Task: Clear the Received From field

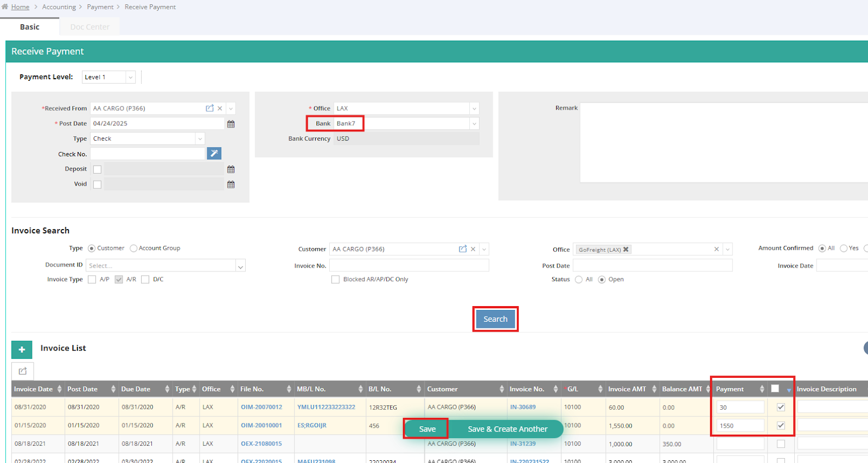Action: coord(220,109)
